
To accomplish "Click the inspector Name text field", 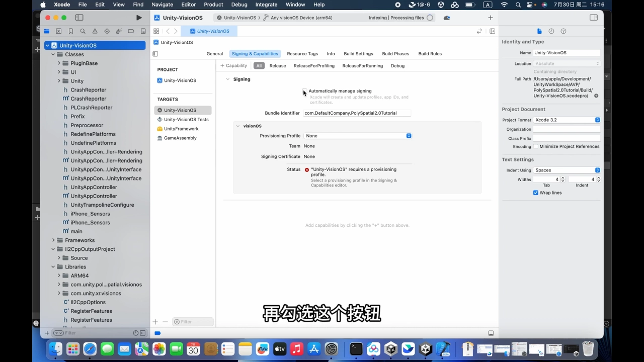I will [x=567, y=53].
